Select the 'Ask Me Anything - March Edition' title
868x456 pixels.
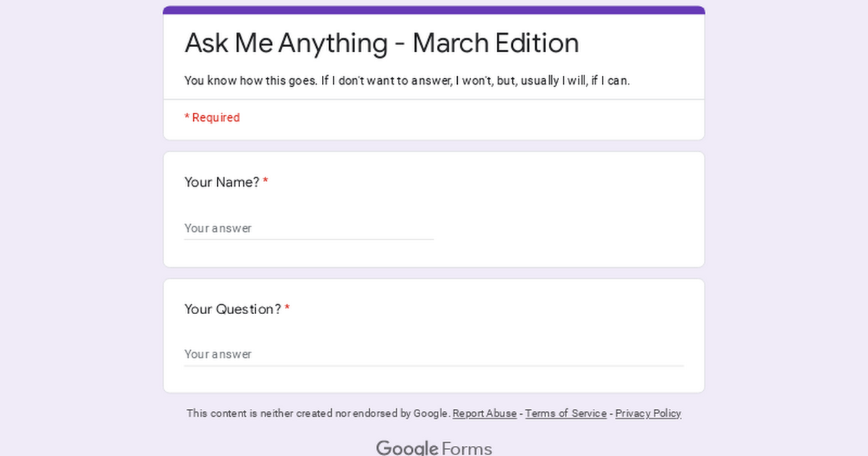pos(382,43)
